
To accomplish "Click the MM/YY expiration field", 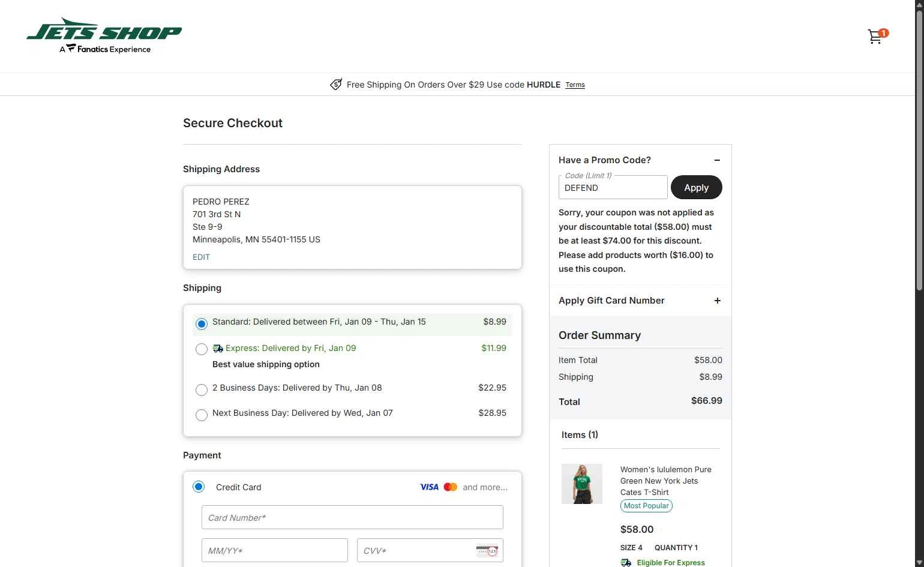I will (x=275, y=550).
